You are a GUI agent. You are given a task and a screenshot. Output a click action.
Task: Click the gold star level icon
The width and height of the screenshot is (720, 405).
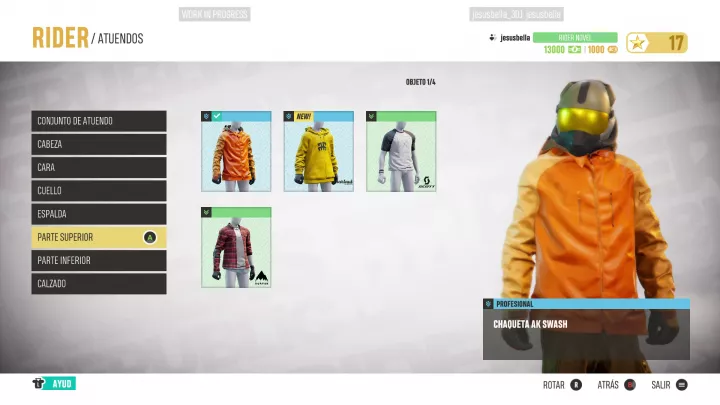(x=637, y=43)
